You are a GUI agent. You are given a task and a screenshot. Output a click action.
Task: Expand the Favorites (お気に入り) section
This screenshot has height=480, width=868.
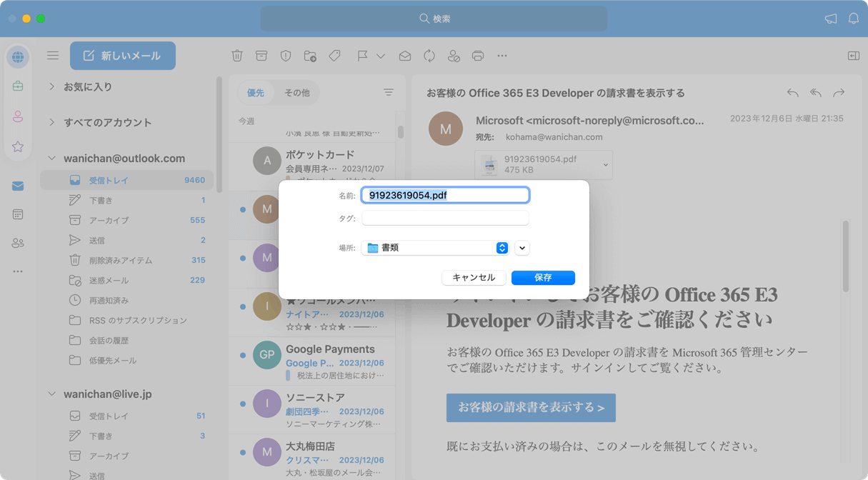(x=51, y=86)
